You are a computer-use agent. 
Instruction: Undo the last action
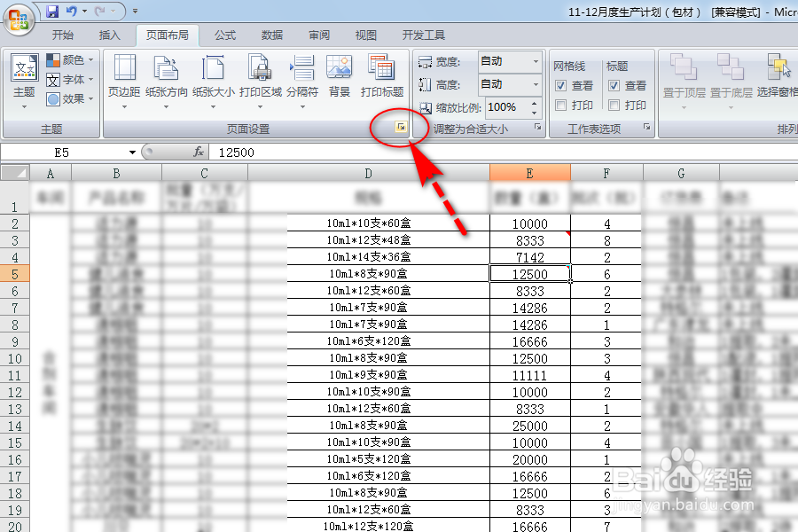(71, 11)
